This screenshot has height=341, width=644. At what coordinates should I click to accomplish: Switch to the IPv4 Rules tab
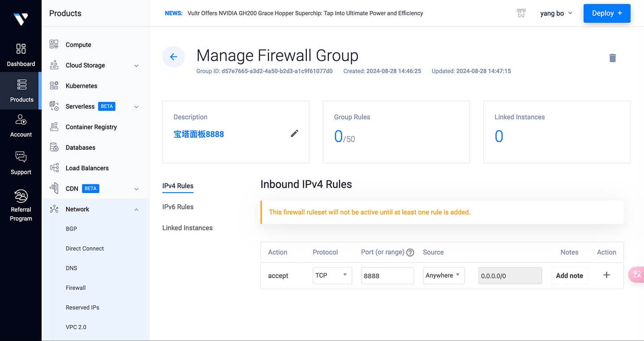click(178, 186)
